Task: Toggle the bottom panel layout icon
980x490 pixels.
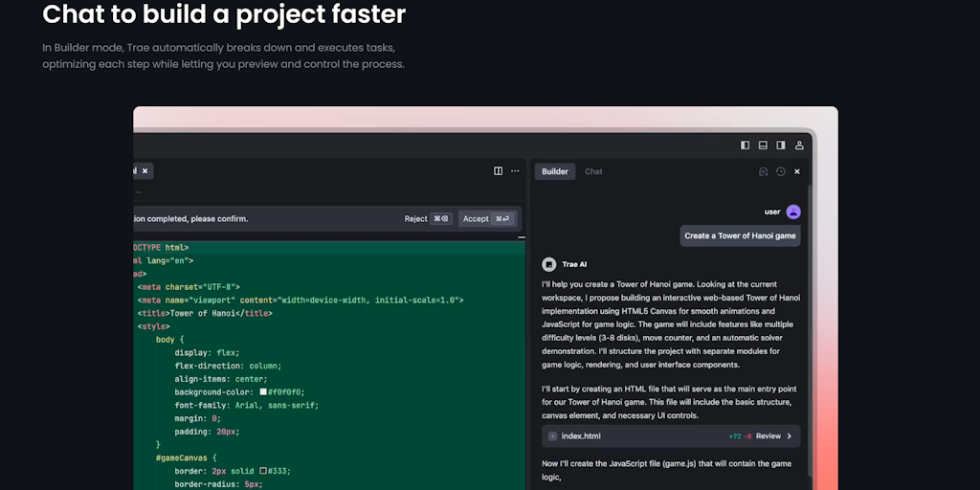Action: pyautogui.click(x=763, y=145)
